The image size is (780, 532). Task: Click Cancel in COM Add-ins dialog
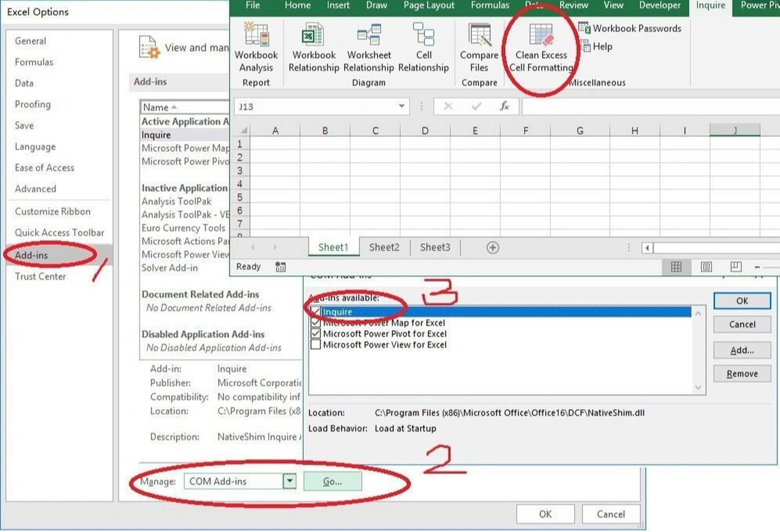742,324
